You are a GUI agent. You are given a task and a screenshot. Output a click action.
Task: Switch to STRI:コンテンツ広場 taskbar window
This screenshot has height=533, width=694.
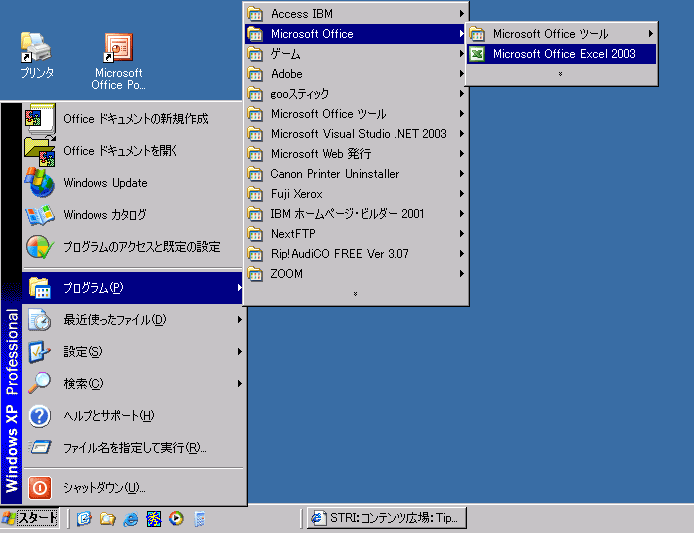coord(387,518)
